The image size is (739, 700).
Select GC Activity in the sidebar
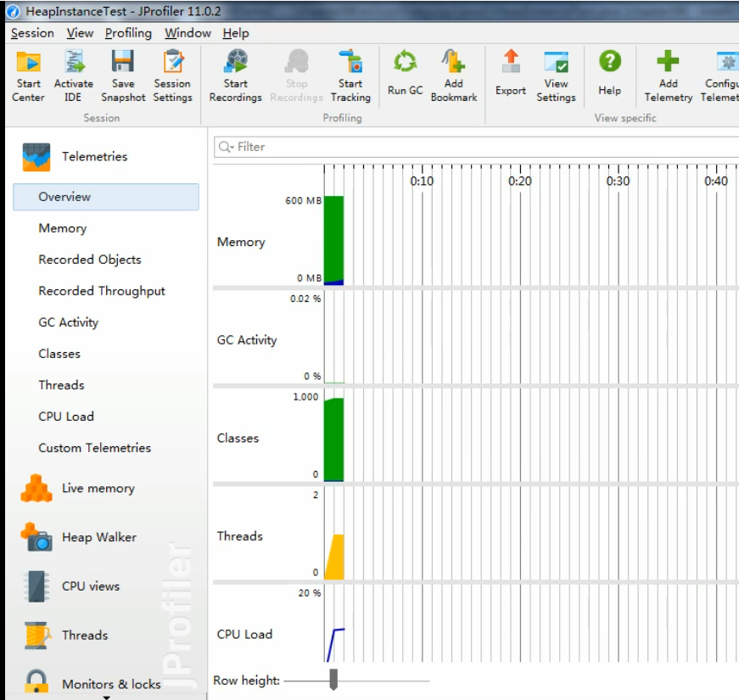pos(69,322)
